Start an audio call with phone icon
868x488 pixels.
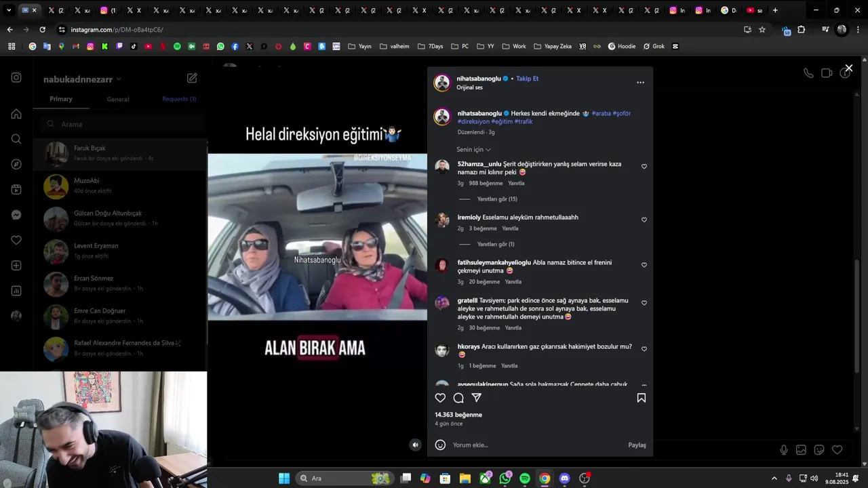pos(808,73)
